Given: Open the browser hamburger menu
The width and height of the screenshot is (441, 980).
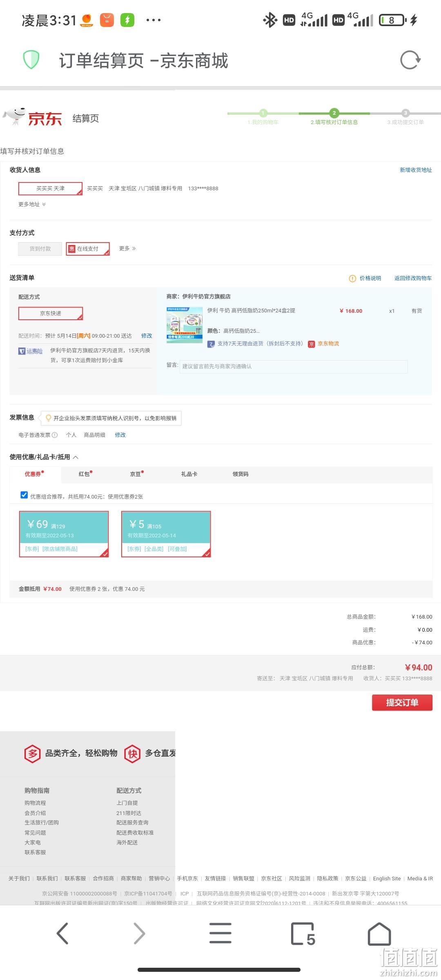Looking at the screenshot, I should pyautogui.click(x=220, y=933).
